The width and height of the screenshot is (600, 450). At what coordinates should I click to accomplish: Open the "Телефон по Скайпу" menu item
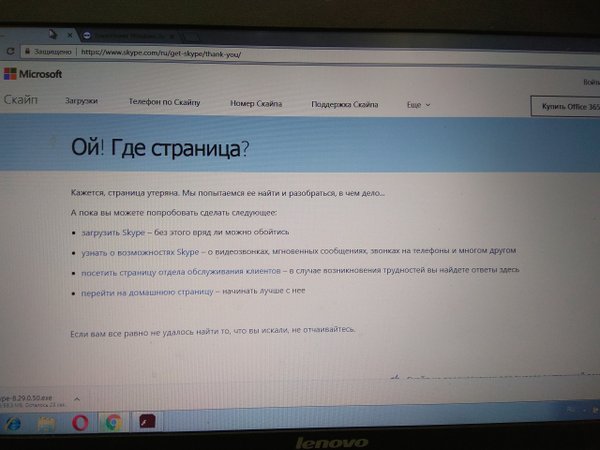(165, 103)
